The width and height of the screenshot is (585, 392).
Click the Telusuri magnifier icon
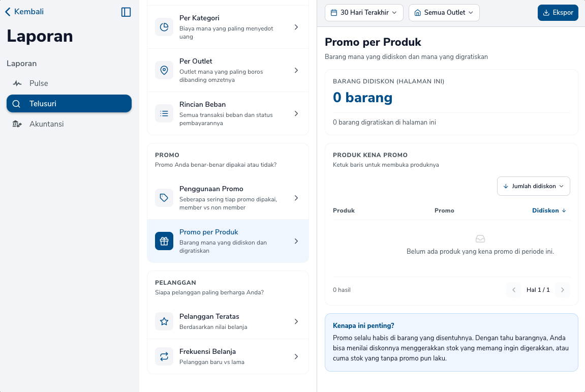click(16, 104)
